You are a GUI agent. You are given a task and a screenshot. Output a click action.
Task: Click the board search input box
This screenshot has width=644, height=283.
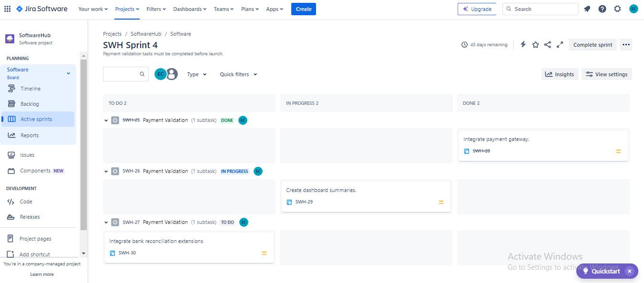(x=126, y=74)
